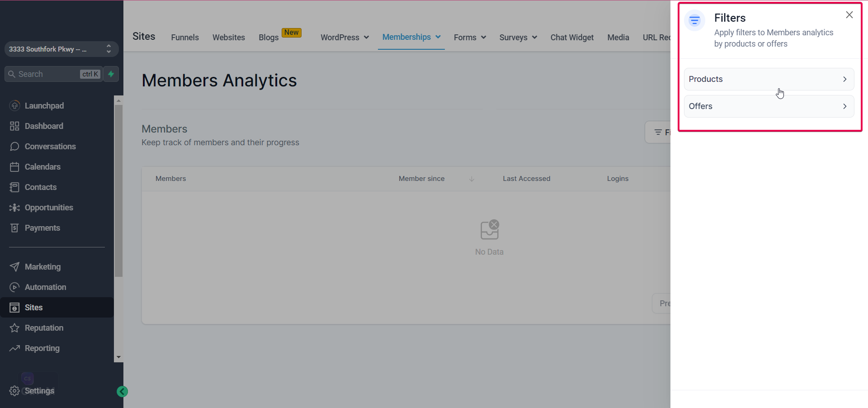
Task: Click the sidebar scrollbar down arrow
Action: tap(118, 357)
